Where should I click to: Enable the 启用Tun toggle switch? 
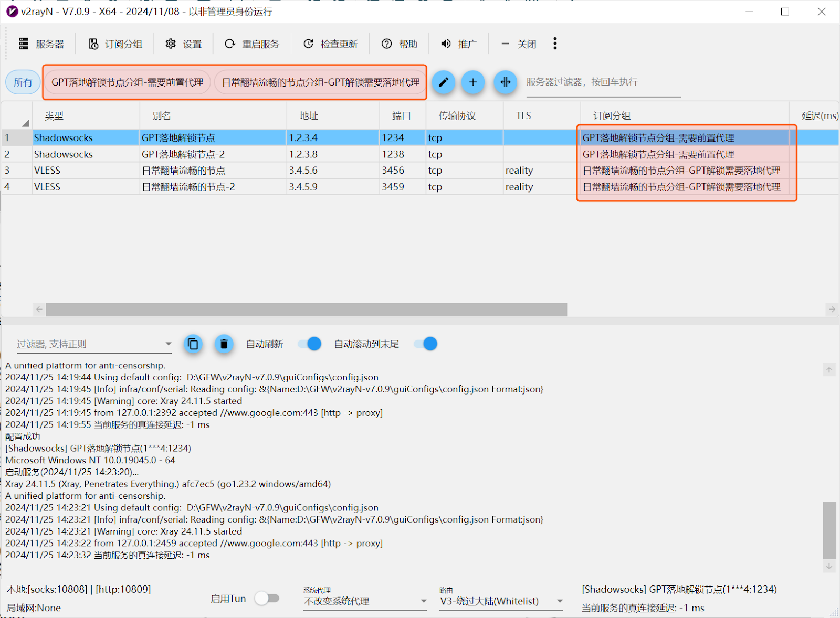tap(267, 599)
